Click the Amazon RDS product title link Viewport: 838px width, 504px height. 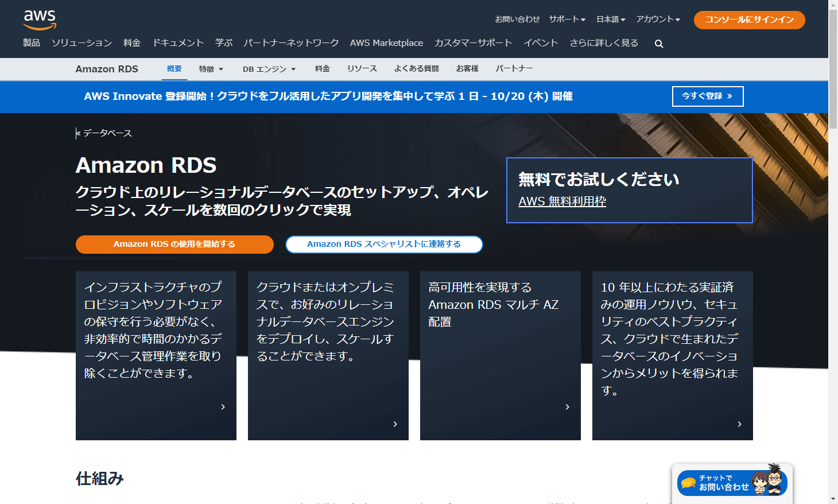pos(107,69)
